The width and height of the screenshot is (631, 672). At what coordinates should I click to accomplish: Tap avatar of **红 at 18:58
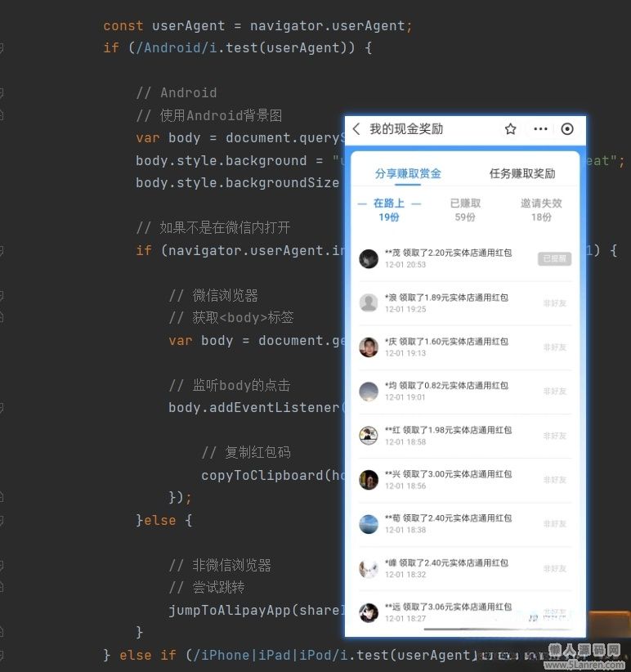coord(369,436)
